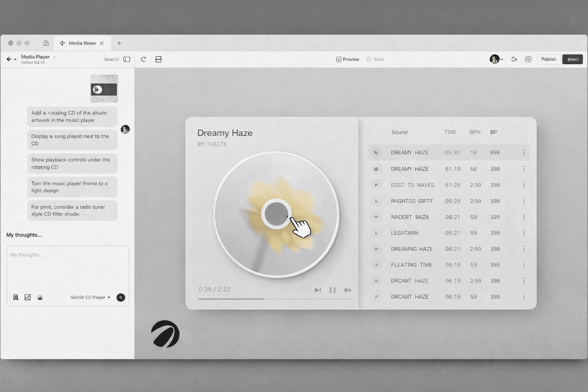The width and height of the screenshot is (588, 392).
Task: Open the attached music player thumbnail in chat
Action: tap(104, 88)
